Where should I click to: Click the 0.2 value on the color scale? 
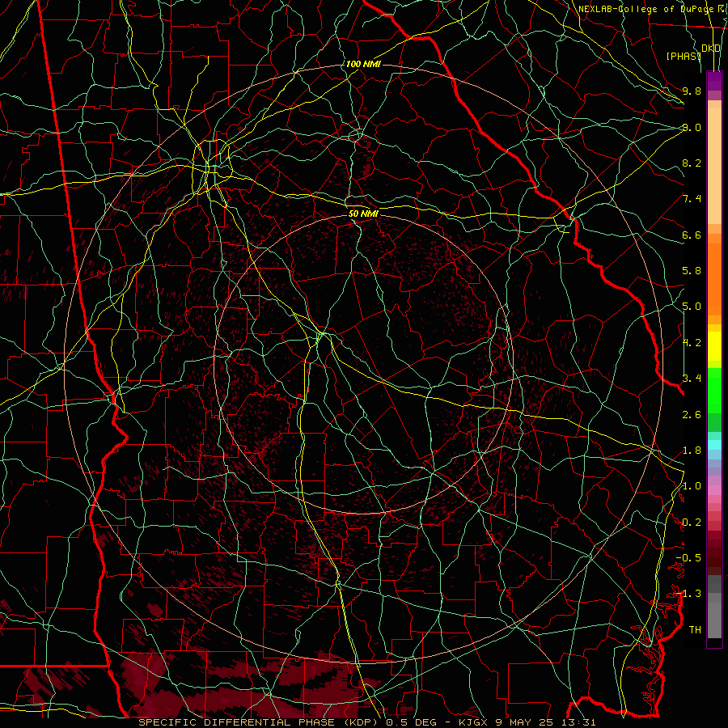(692, 523)
